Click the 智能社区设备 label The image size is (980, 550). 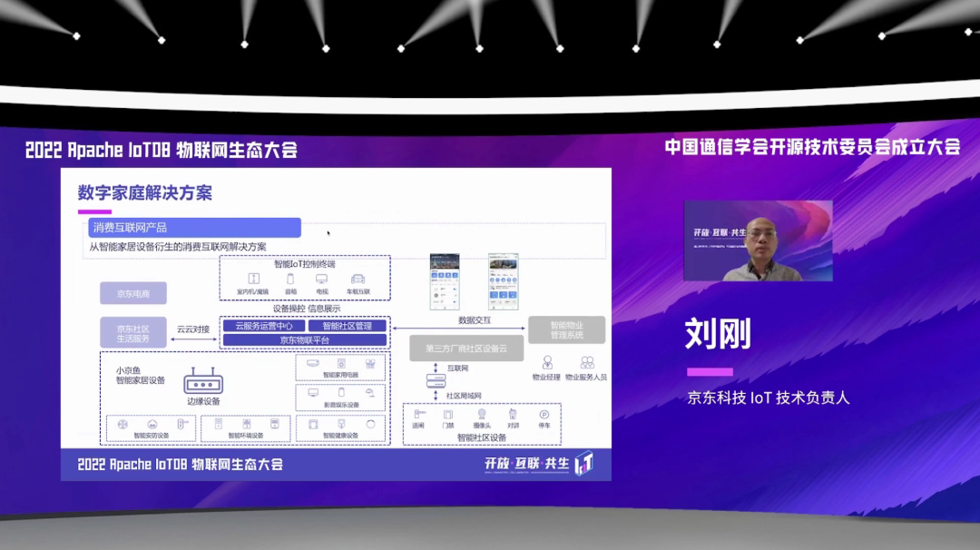coord(482,437)
